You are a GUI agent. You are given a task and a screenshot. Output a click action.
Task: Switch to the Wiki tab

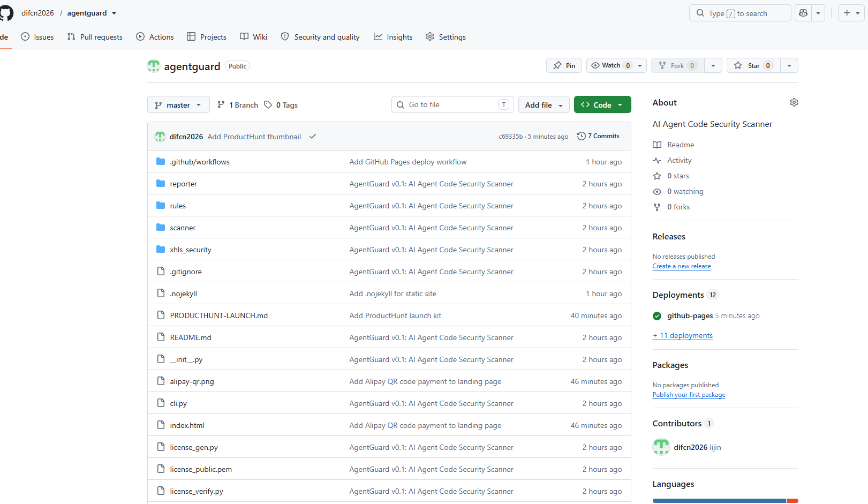(254, 37)
